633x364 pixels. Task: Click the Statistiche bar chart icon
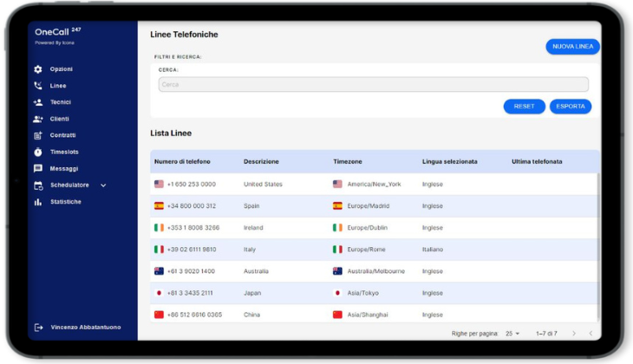click(x=38, y=202)
